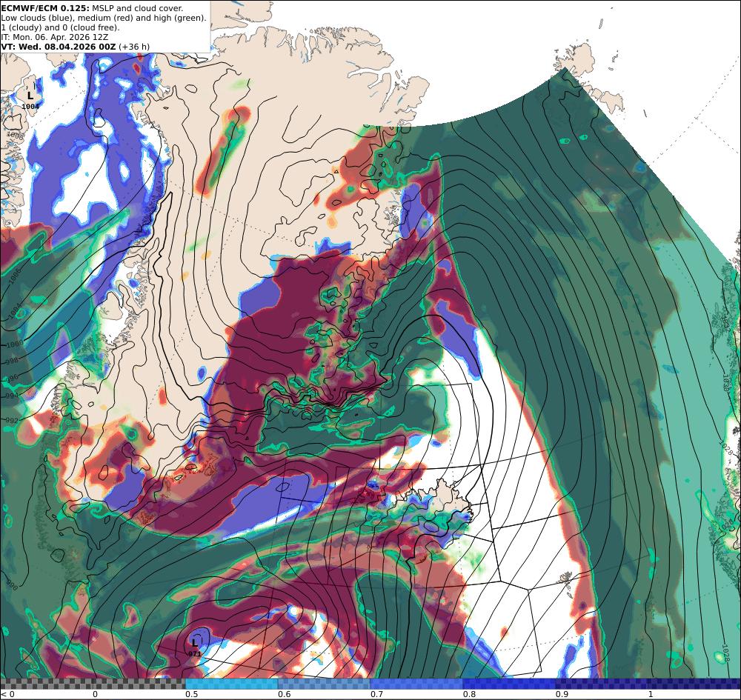Click the '0.8' colorbar label
The image size is (741, 700).
coord(469,694)
